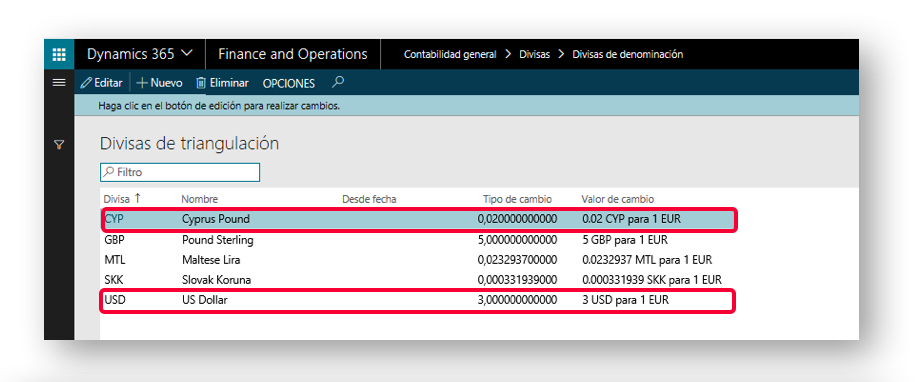Screen dimensions: 919x382
Task: Click the 3 USD para 1 EUR cell
Action: [625, 301]
